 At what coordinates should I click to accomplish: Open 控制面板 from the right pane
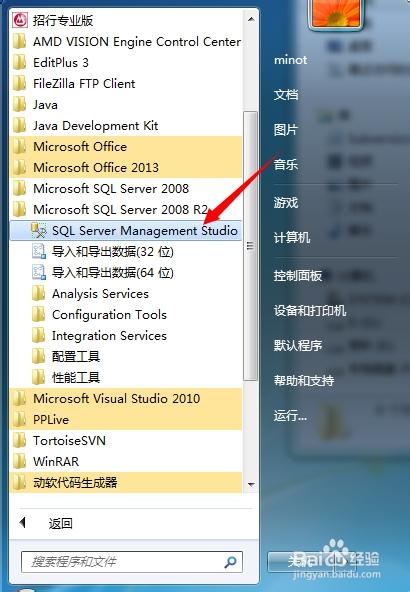click(297, 276)
